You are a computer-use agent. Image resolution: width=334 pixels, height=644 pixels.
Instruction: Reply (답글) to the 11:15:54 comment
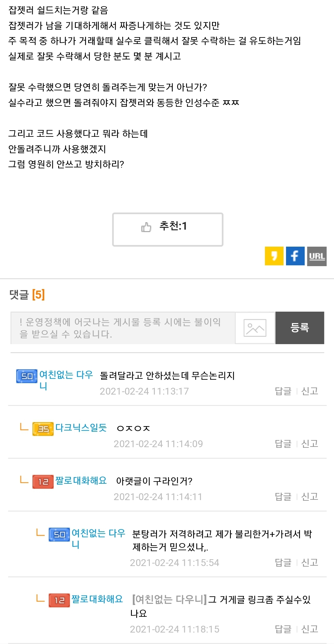pyautogui.click(x=283, y=563)
